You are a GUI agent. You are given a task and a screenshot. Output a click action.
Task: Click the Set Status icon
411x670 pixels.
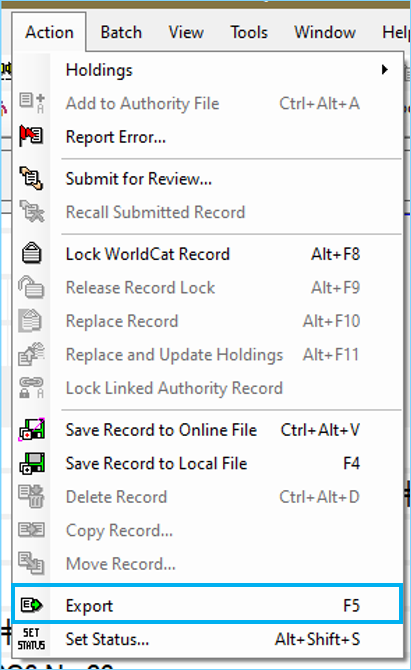pyautogui.click(x=31, y=639)
